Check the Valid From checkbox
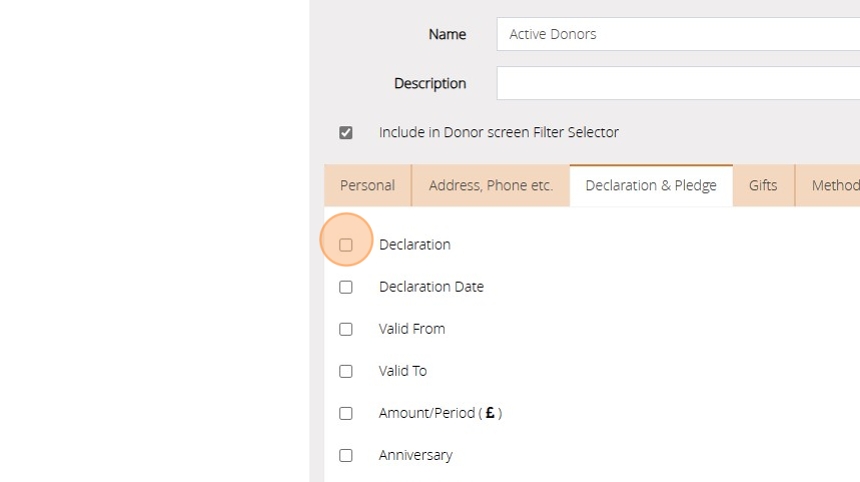860x482 pixels. [346, 329]
